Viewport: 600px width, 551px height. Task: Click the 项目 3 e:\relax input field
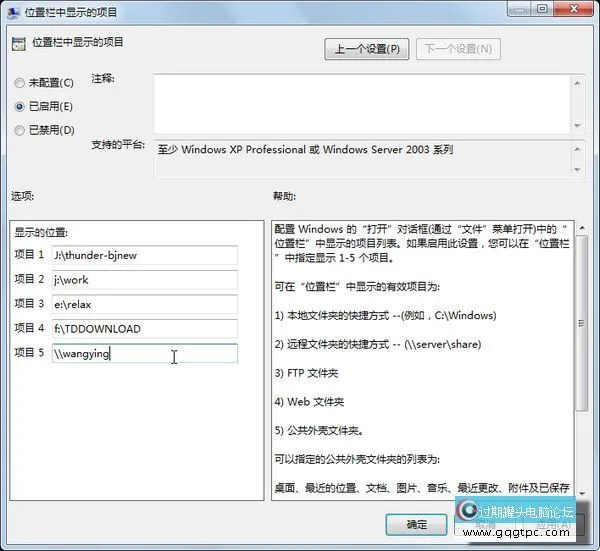tap(145, 304)
